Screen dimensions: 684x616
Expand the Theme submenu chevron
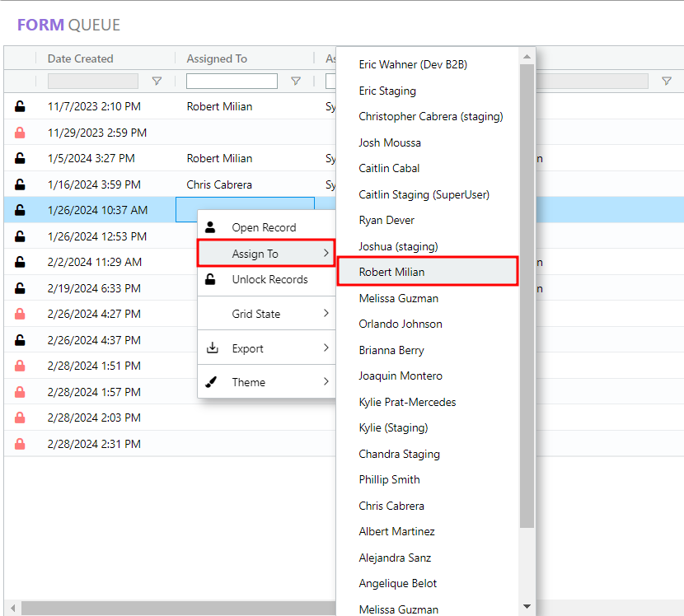326,382
